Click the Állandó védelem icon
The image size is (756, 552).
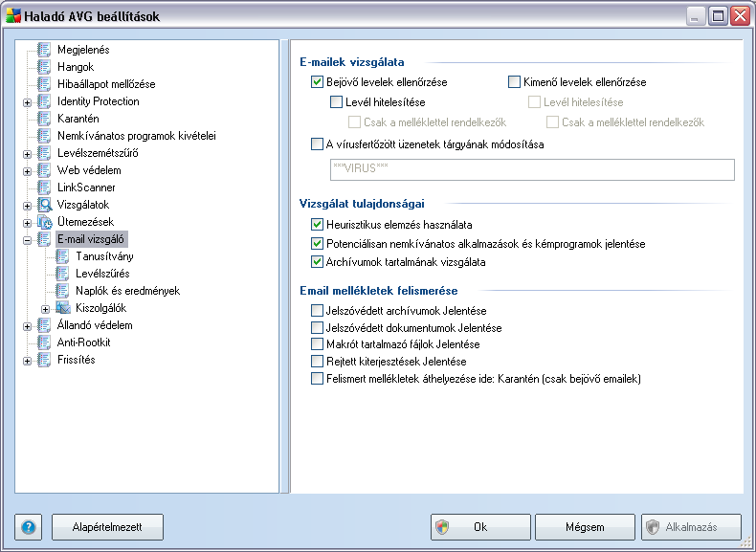(x=44, y=325)
